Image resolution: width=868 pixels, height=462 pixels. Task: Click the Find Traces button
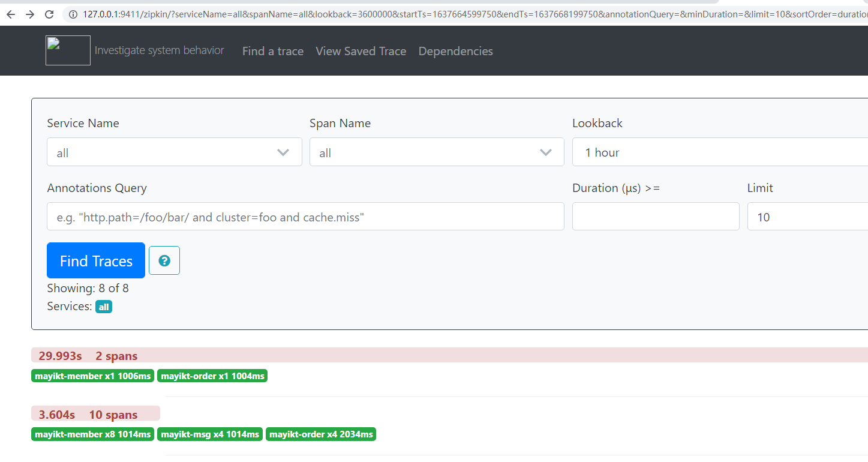[x=96, y=260]
